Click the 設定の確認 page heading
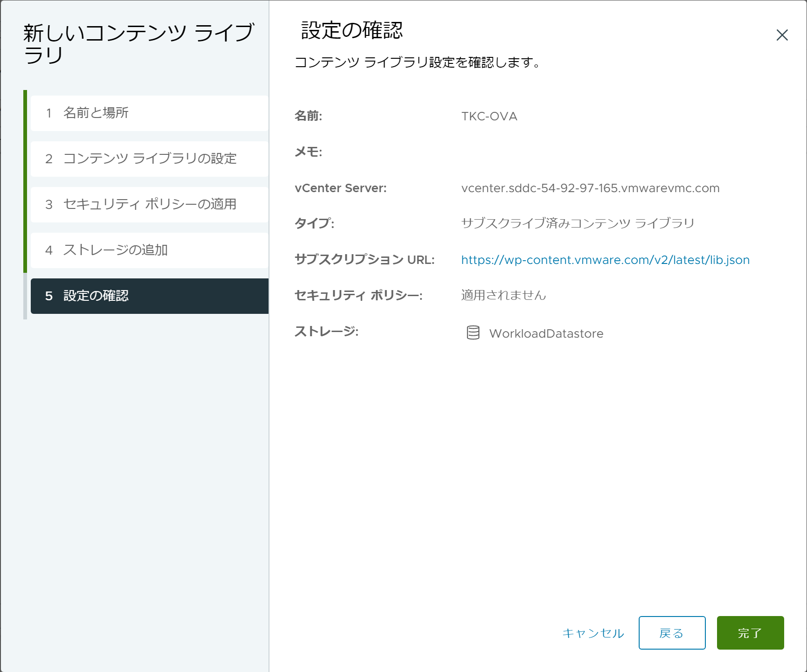Viewport: 807px width, 672px height. 352,30
